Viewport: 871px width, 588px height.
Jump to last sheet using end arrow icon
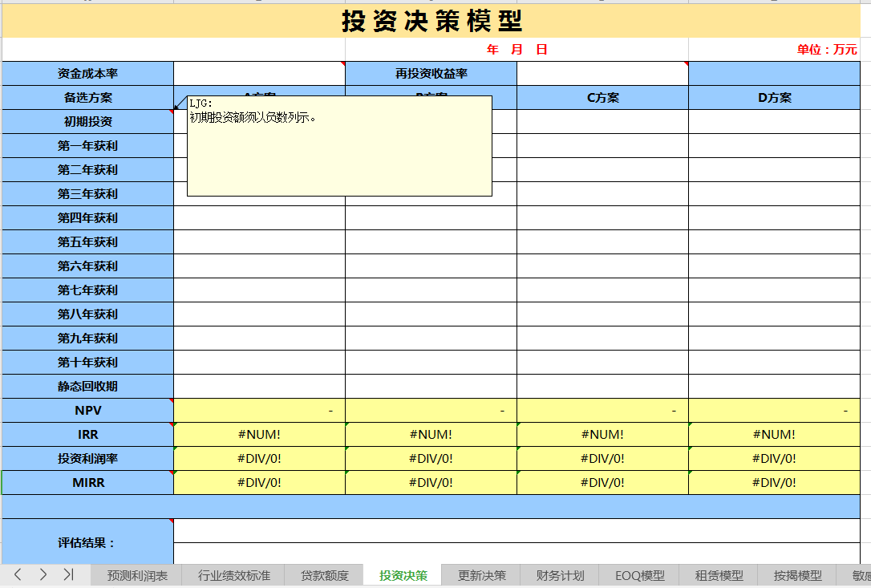pyautogui.click(x=67, y=574)
